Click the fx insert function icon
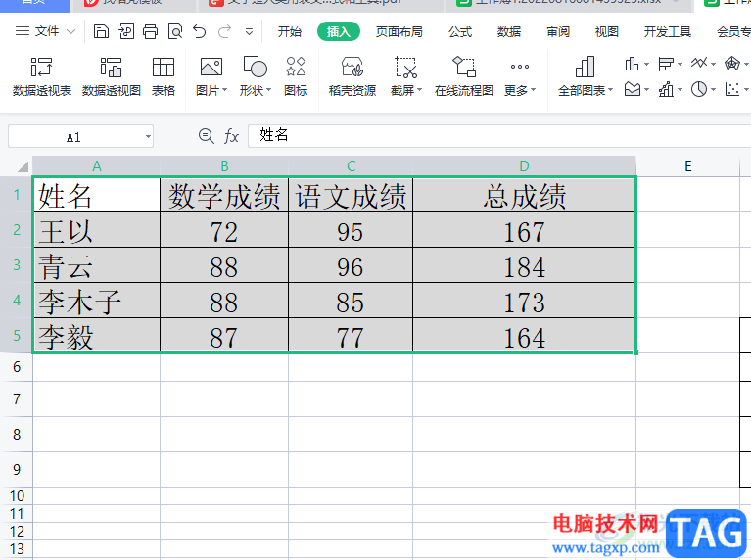 pyautogui.click(x=231, y=136)
